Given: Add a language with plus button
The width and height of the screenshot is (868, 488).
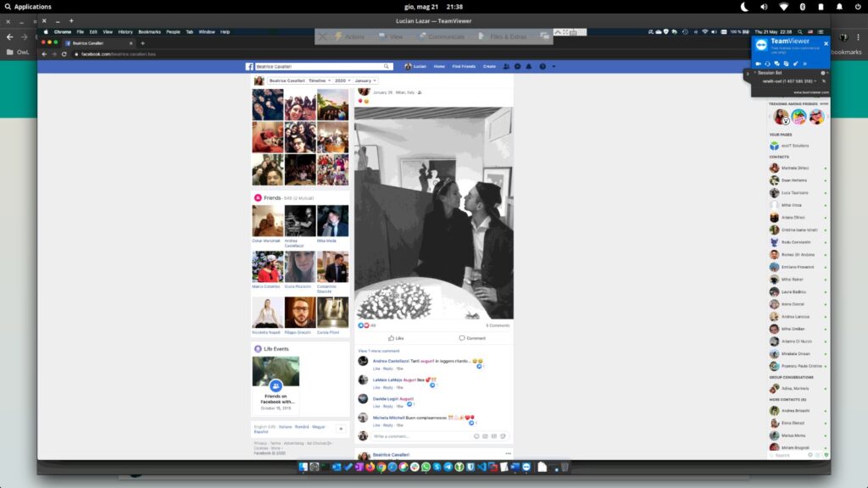Looking at the screenshot, I should [341, 429].
